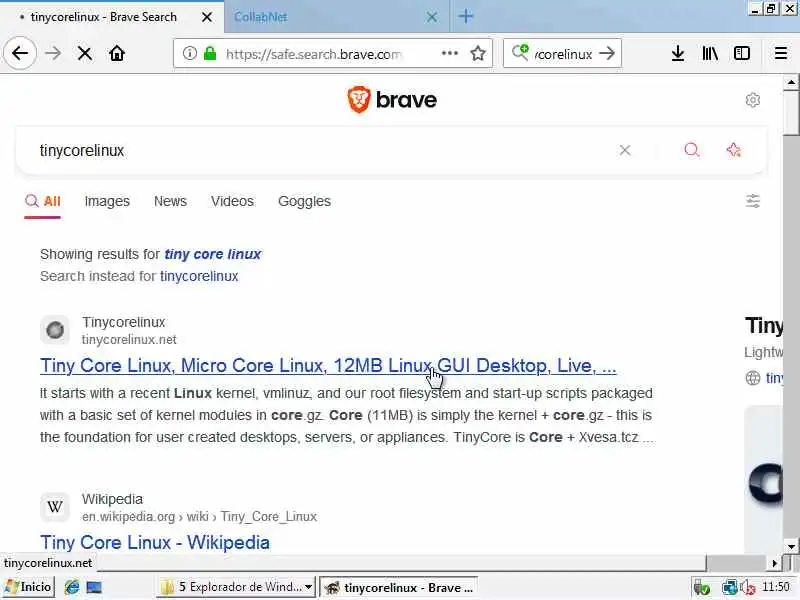Launch Internet Explorer from quick launch

tap(72, 588)
